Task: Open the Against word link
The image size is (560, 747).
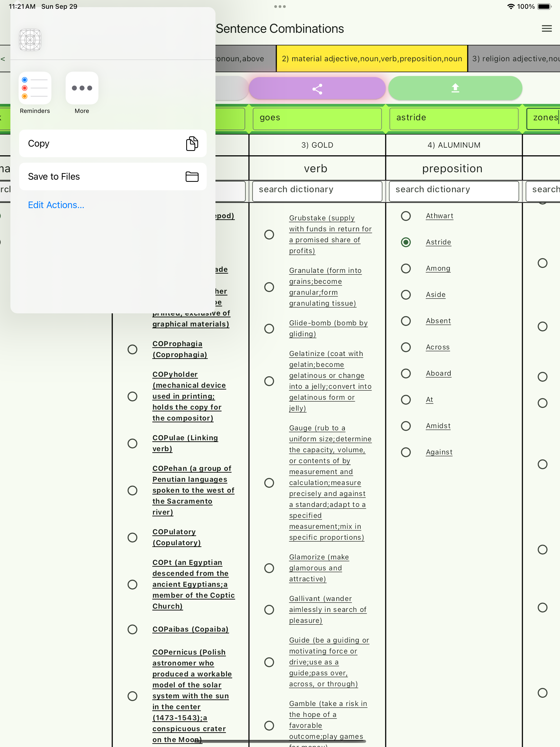Action: point(439,452)
